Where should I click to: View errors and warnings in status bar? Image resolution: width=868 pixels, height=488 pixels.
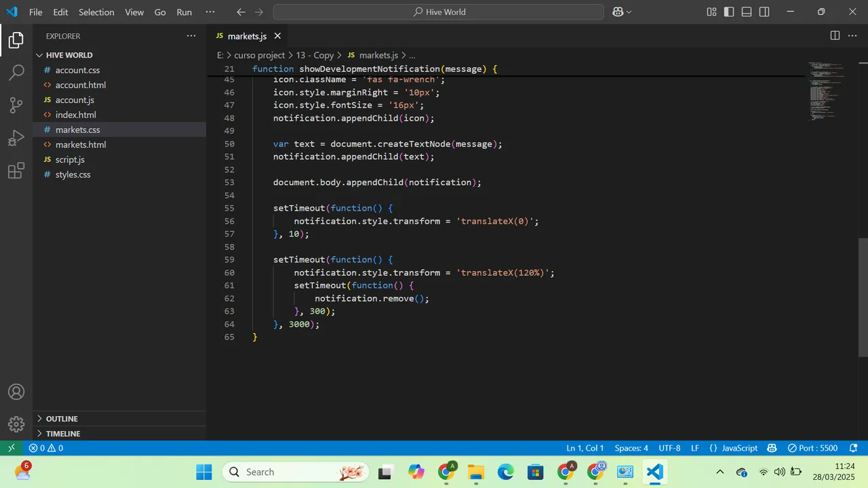46,448
